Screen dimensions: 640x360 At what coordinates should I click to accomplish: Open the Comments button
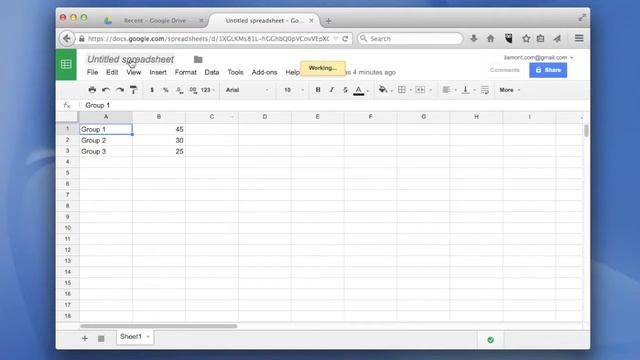pyautogui.click(x=505, y=70)
